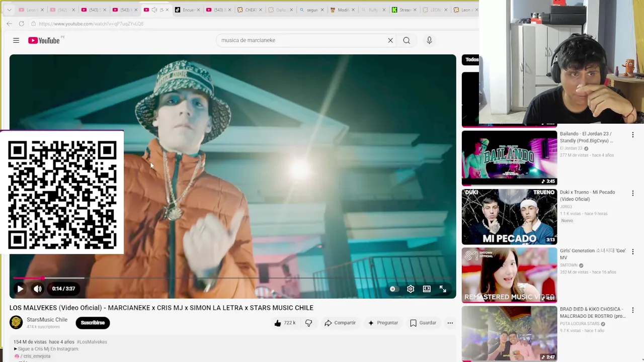
Task: Open the Bailando video thumbnail
Action: tap(509, 158)
